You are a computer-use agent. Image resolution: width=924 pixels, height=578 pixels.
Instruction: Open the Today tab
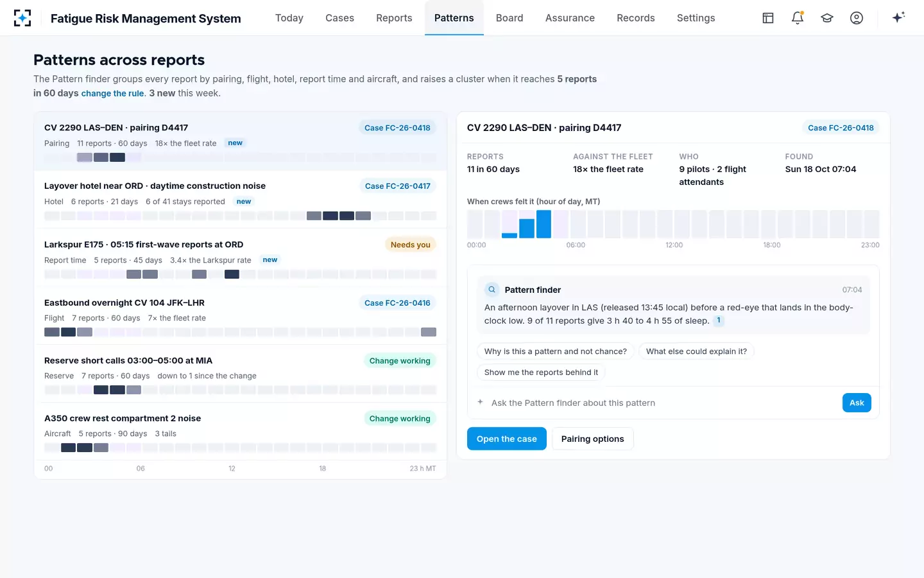289,18
